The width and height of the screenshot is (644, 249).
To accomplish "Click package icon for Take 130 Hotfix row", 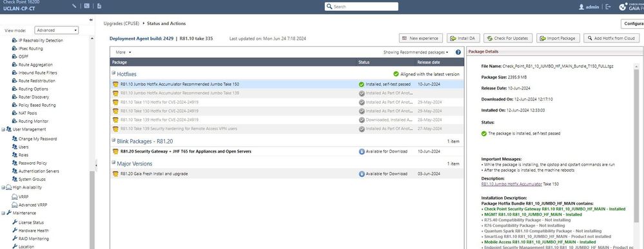I will point(116,111).
